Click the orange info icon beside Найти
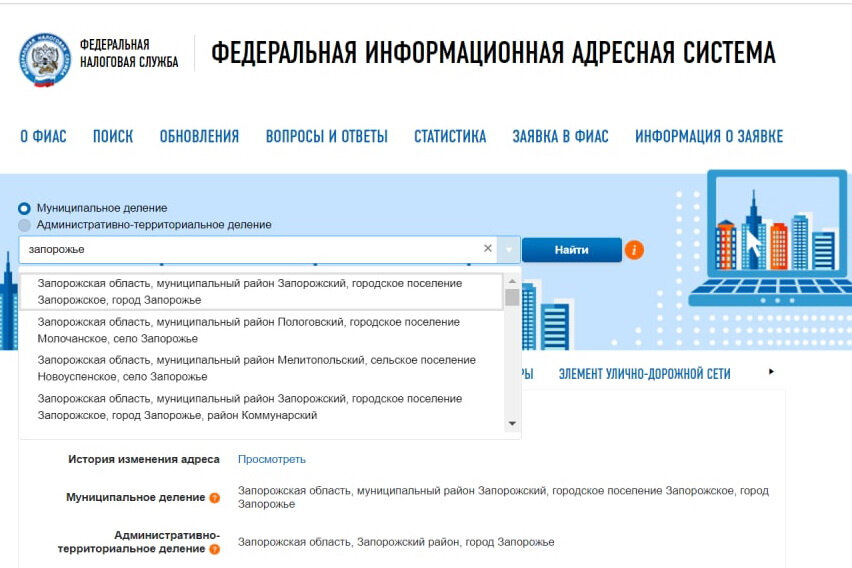Screen dimensions: 852x568 coord(634,250)
